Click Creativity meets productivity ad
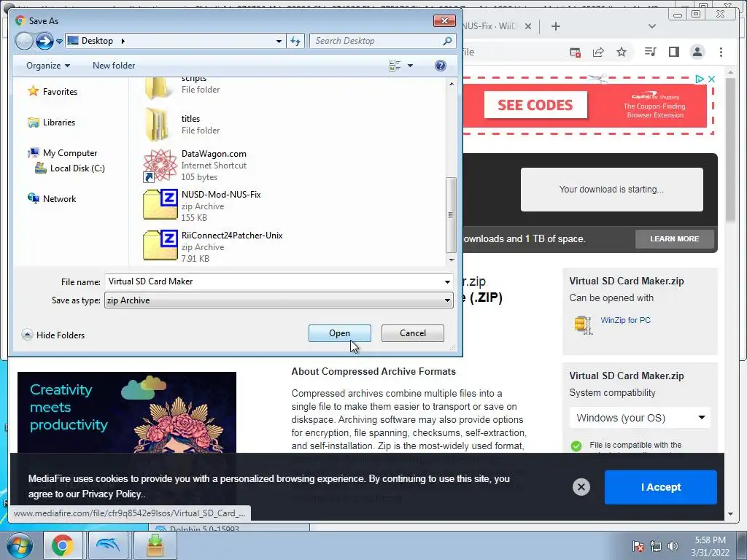This screenshot has width=747, height=560. pyautogui.click(x=127, y=413)
